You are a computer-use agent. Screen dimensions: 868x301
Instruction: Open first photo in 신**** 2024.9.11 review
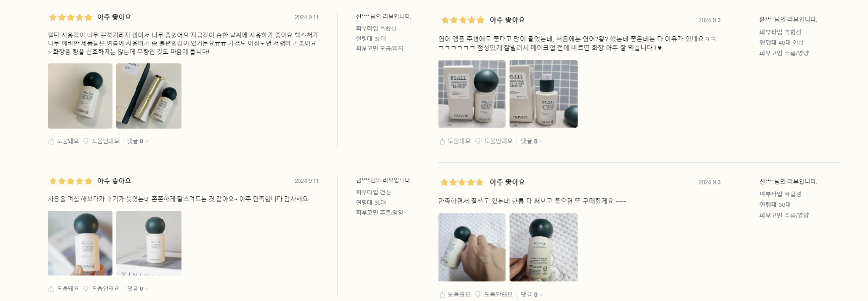pyautogui.click(x=80, y=96)
